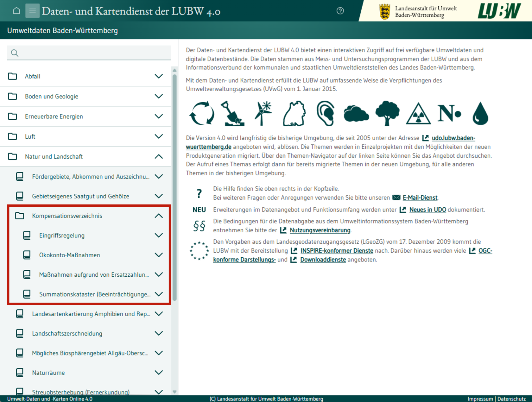Click the shovel soil and geology icon
The height and width of the screenshot is (402, 532).
tap(232, 113)
